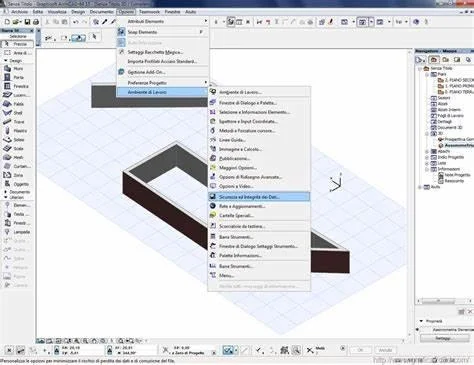Select the Muro wall tool

pyautogui.click(x=17, y=68)
